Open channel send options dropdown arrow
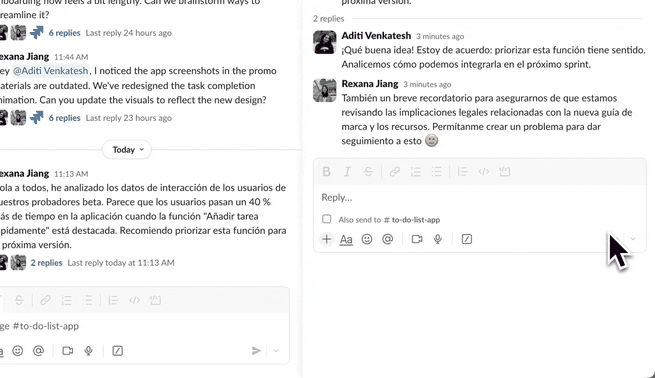 tap(276, 351)
